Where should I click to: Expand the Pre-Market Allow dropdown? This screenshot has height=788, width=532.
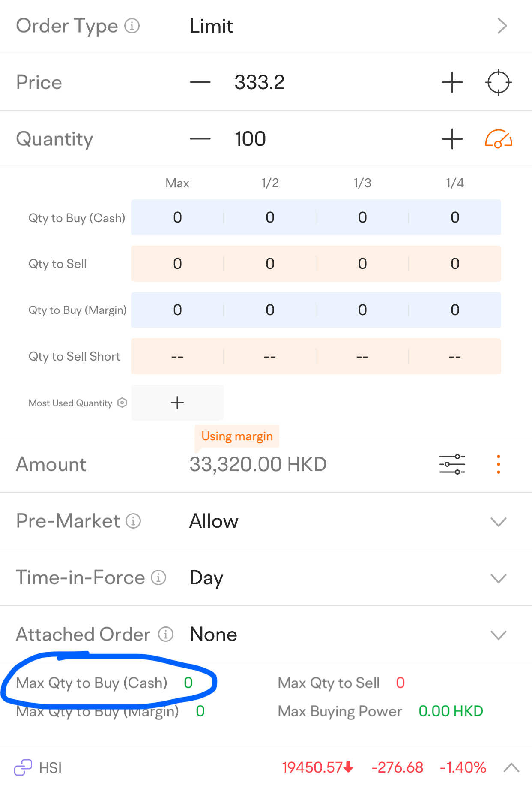(x=498, y=521)
